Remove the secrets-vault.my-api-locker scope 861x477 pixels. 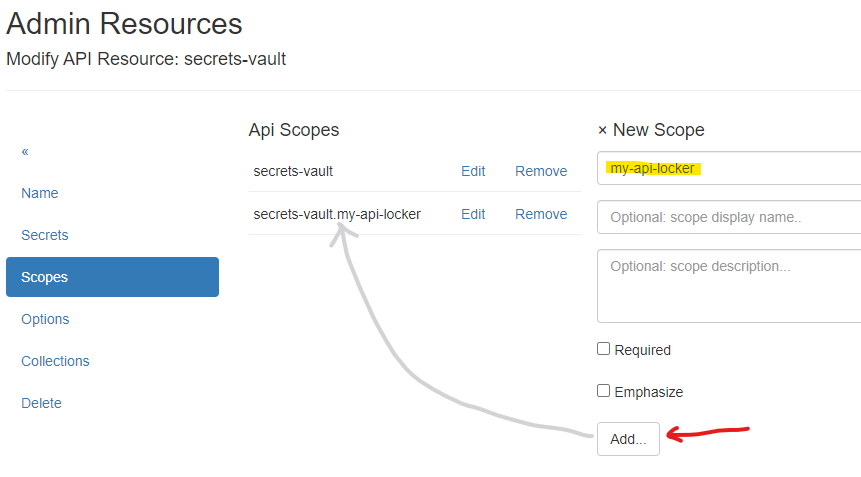click(541, 214)
